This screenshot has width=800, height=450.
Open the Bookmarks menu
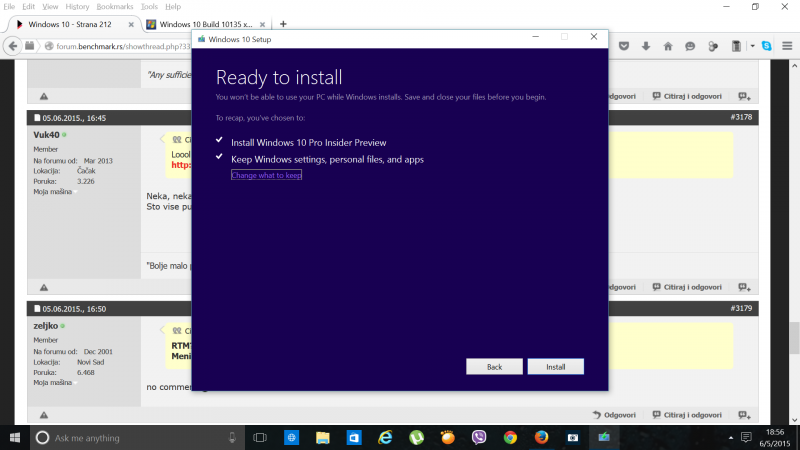click(115, 7)
